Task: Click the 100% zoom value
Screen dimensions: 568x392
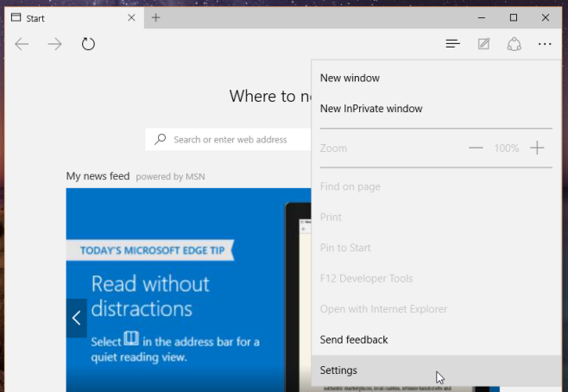Action: pyautogui.click(x=507, y=149)
